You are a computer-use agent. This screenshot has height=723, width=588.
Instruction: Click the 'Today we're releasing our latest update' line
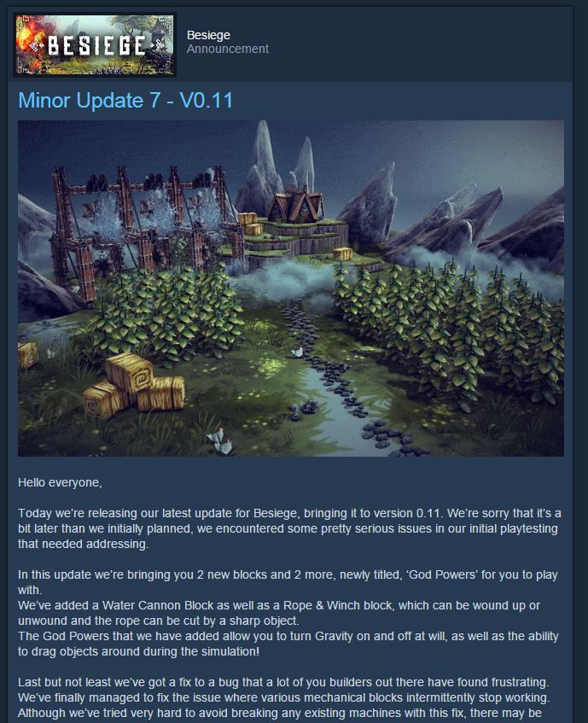point(289,513)
